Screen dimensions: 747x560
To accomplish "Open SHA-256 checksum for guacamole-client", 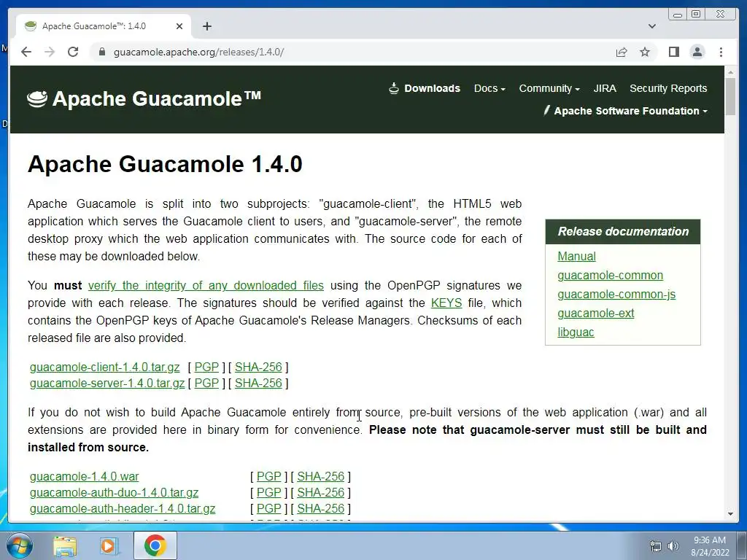I will pyautogui.click(x=258, y=367).
